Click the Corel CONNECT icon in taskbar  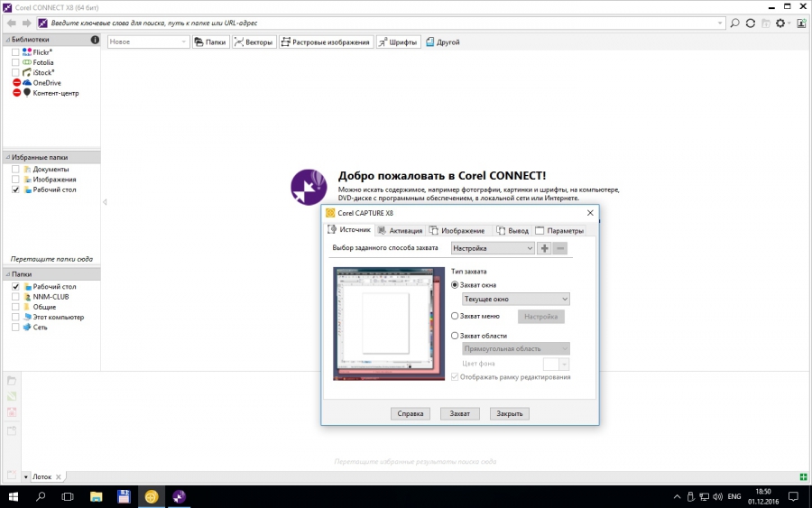179,496
